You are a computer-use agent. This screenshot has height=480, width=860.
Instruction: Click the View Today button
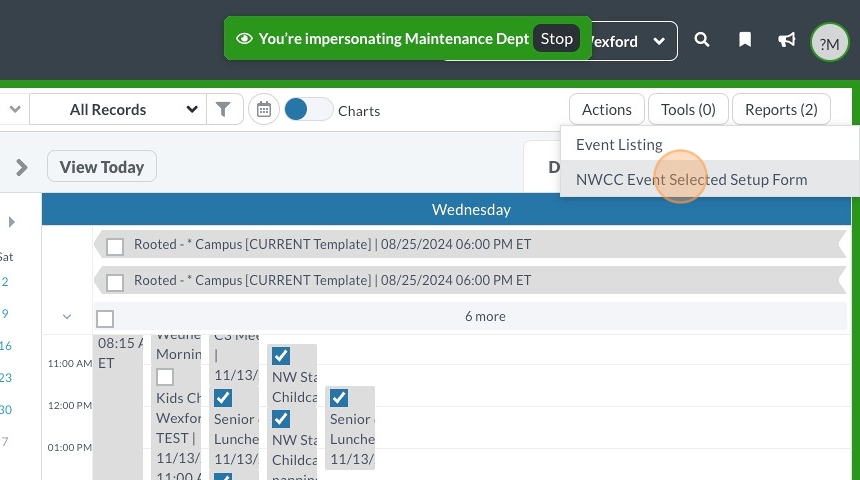[102, 167]
